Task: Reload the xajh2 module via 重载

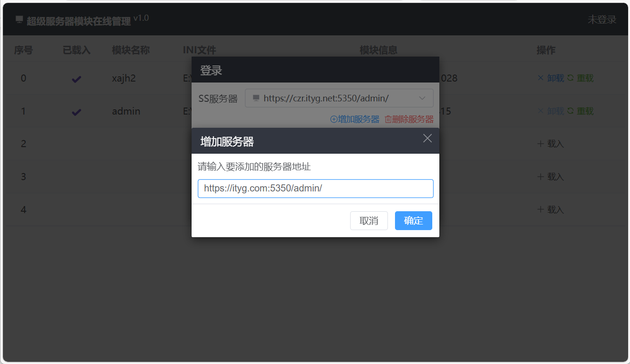Action: (x=580, y=78)
